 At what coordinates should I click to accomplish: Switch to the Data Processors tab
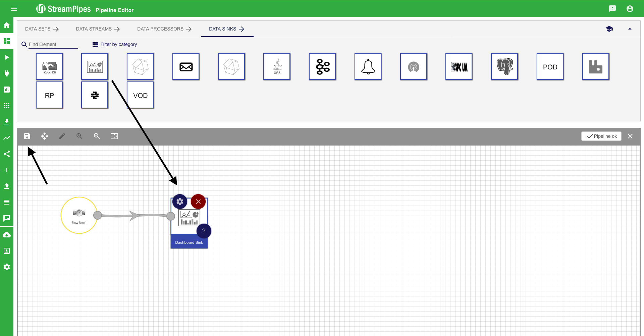pyautogui.click(x=164, y=29)
